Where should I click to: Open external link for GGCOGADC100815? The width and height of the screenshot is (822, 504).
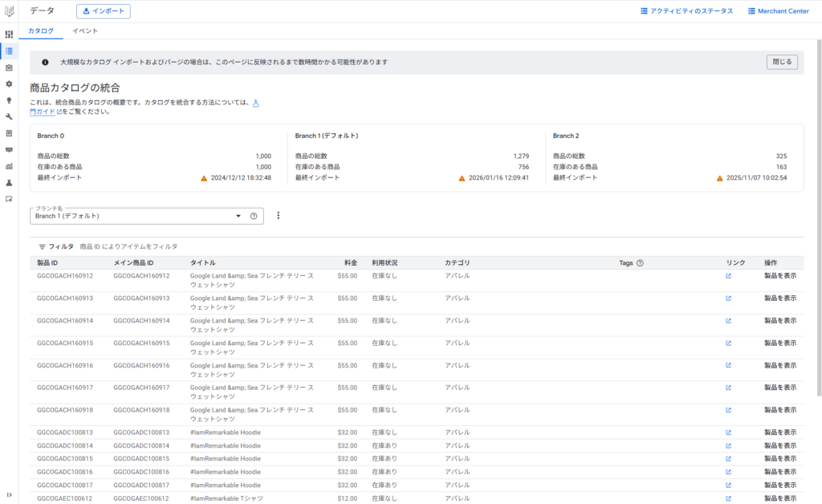click(728, 459)
